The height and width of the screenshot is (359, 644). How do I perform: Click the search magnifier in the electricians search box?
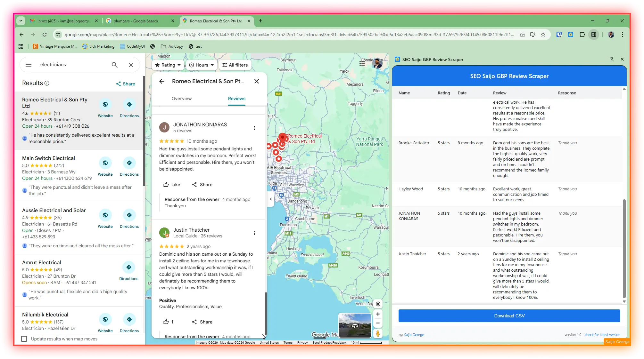coord(114,65)
